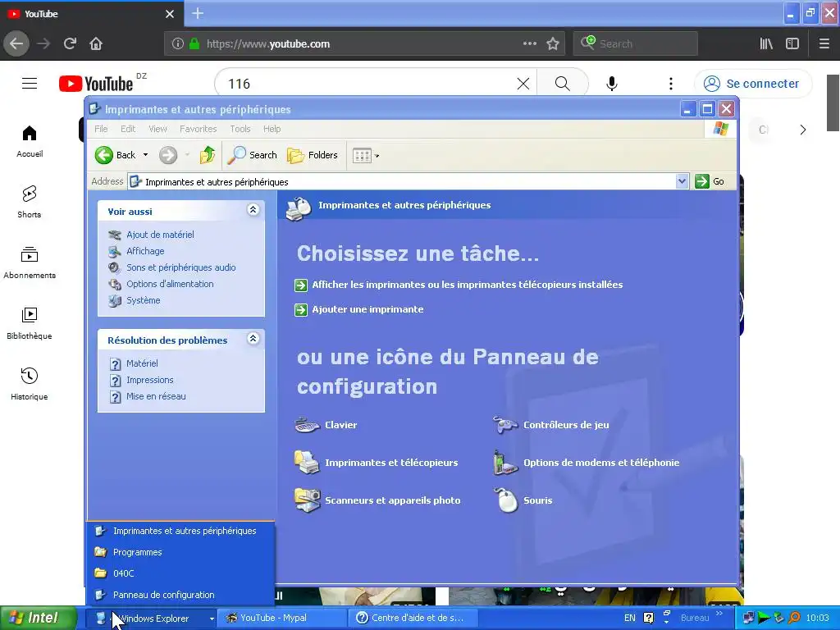Open Shorts in YouTube sidebar
Viewport: 840px width, 630px height.
click(30, 202)
